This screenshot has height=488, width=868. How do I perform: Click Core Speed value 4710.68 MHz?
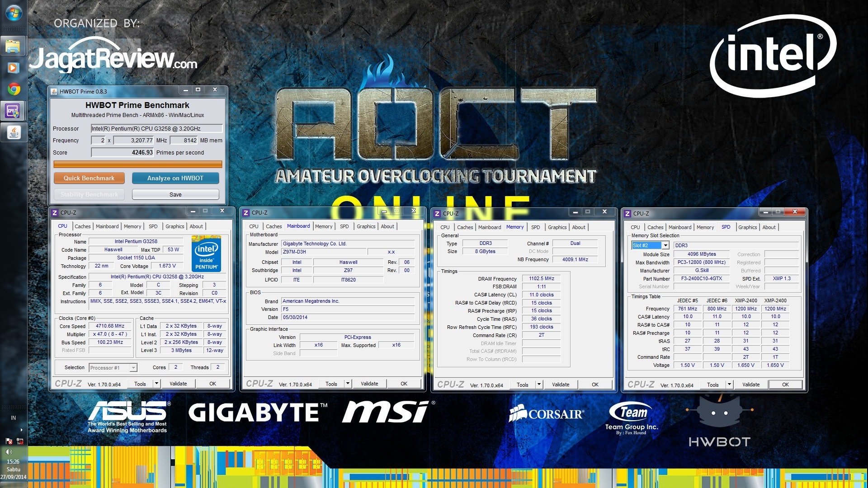click(110, 326)
